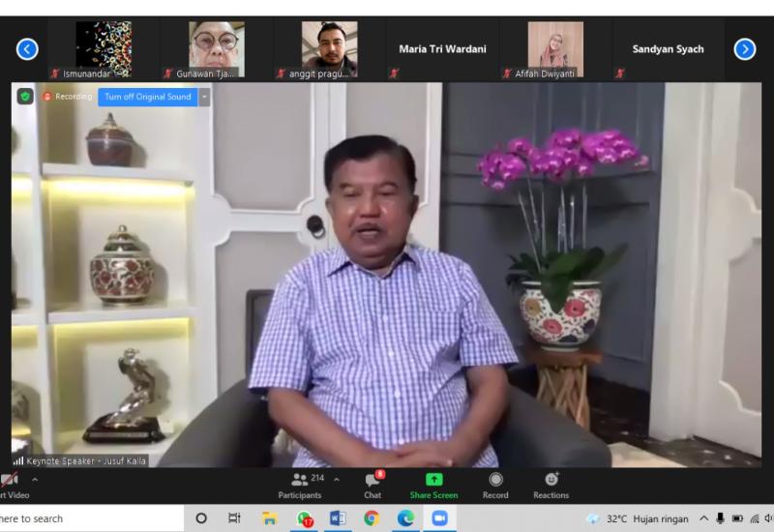
Task: Click Share Screen button
Action: (433, 486)
